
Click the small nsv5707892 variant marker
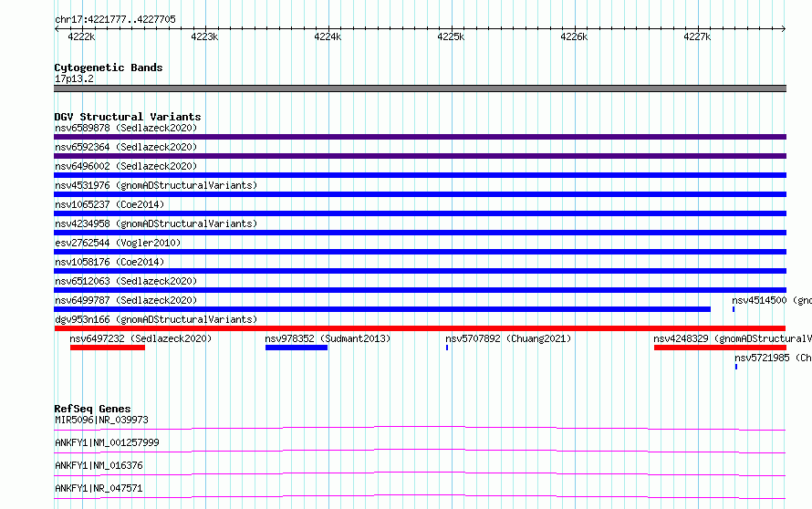pos(447,348)
